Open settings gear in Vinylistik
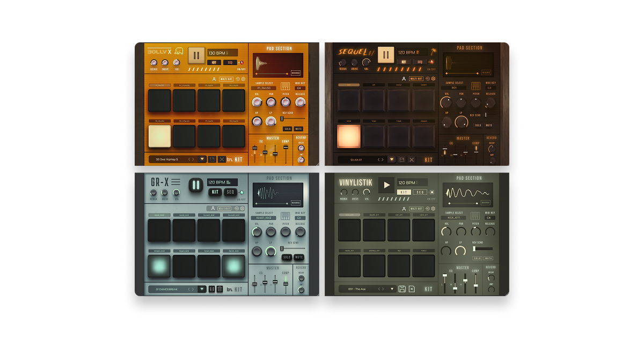644x338 pixels. coord(433,208)
